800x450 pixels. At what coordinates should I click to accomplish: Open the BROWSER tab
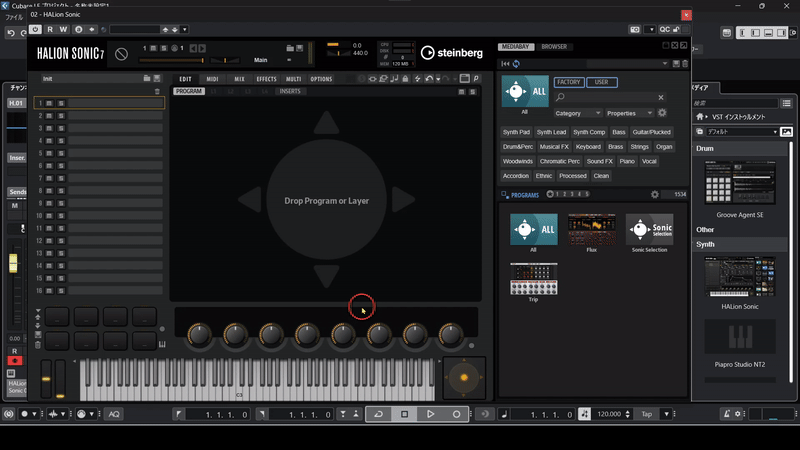point(554,46)
